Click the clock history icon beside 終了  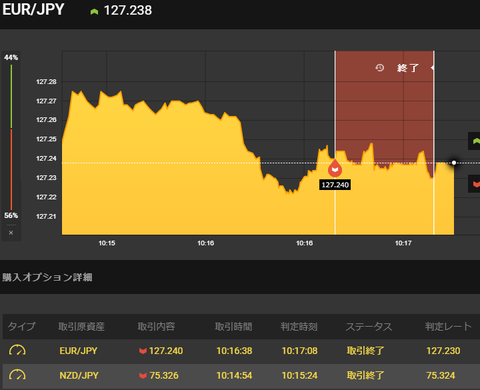point(380,68)
